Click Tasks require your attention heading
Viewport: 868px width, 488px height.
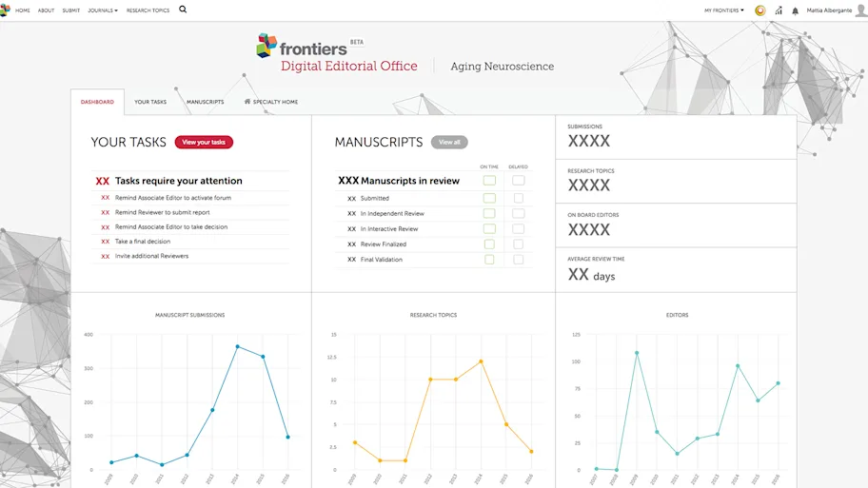(179, 181)
